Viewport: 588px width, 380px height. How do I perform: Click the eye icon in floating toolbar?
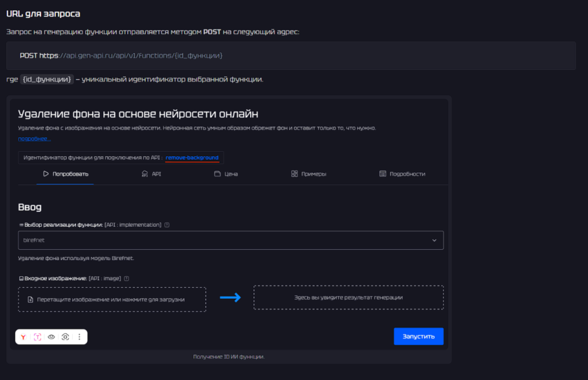pos(51,337)
